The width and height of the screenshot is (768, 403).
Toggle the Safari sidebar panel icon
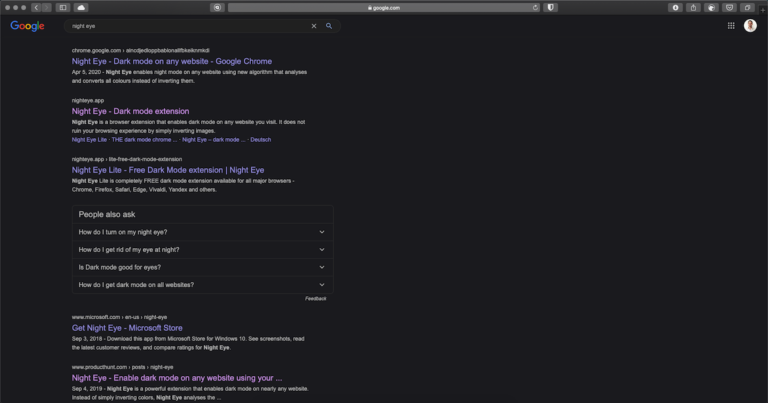[63, 7]
